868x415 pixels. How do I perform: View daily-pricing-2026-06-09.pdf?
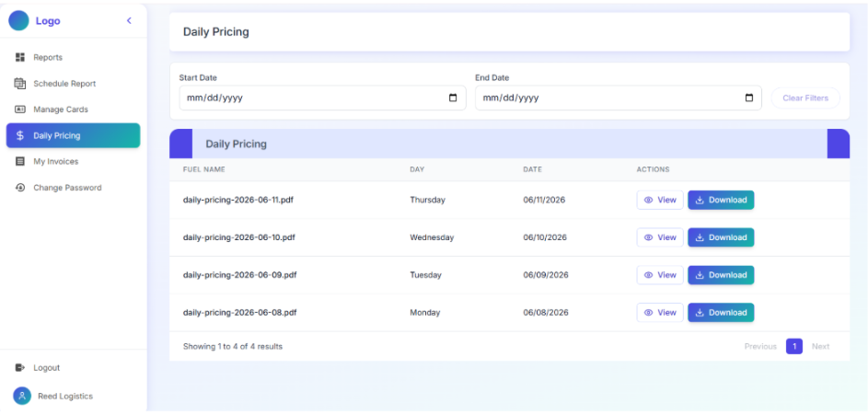point(660,275)
